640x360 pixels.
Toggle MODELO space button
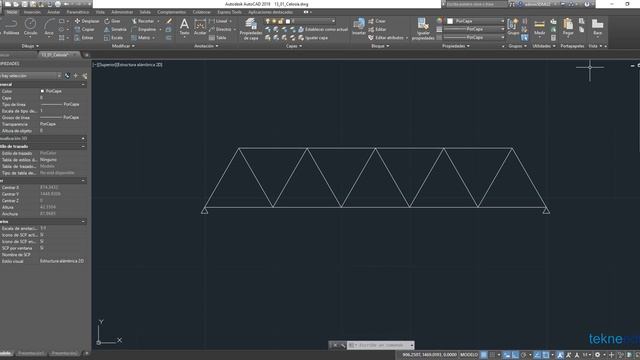(x=469, y=355)
